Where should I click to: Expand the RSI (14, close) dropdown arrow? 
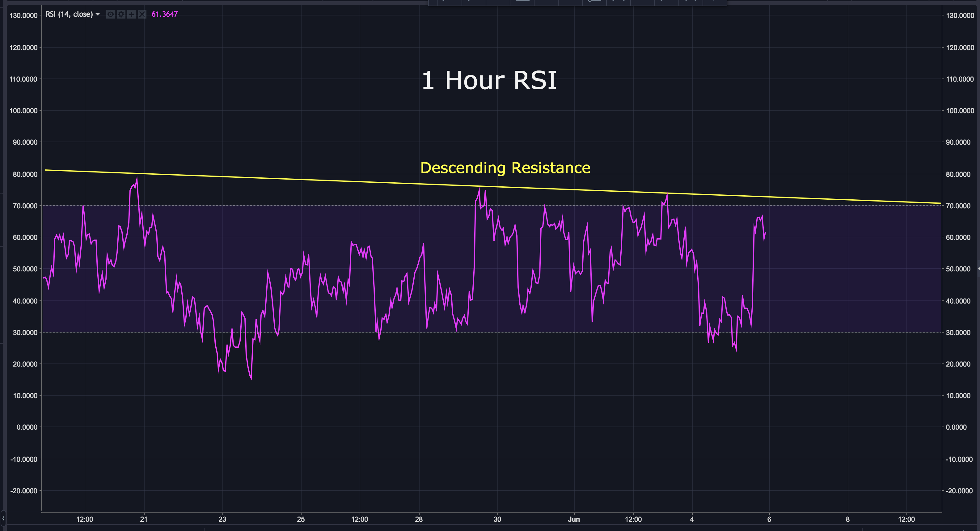pyautogui.click(x=97, y=15)
